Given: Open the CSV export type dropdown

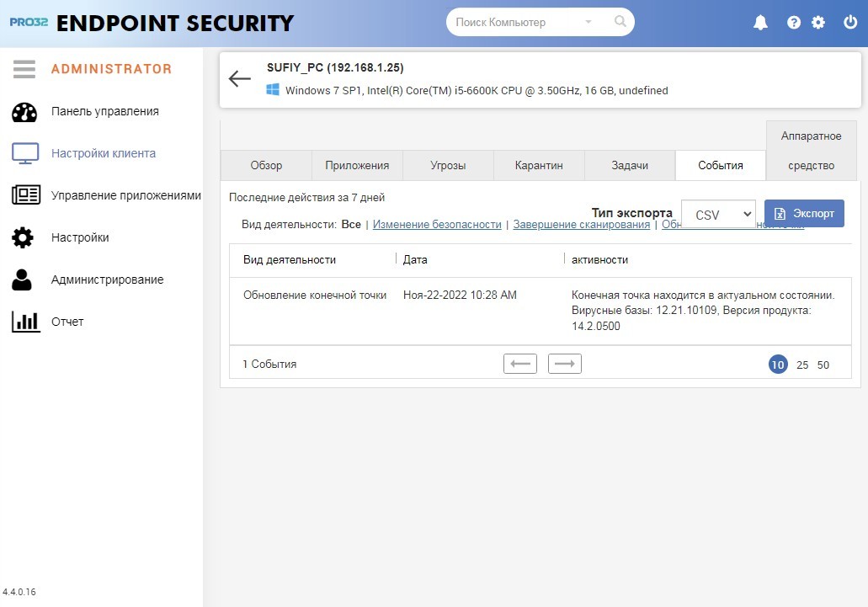Looking at the screenshot, I should pyautogui.click(x=718, y=214).
